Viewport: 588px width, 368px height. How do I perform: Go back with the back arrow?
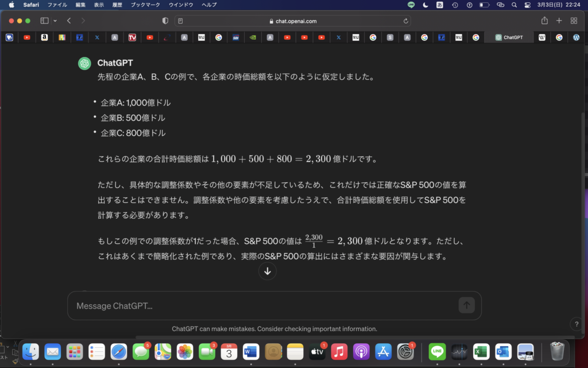click(69, 21)
